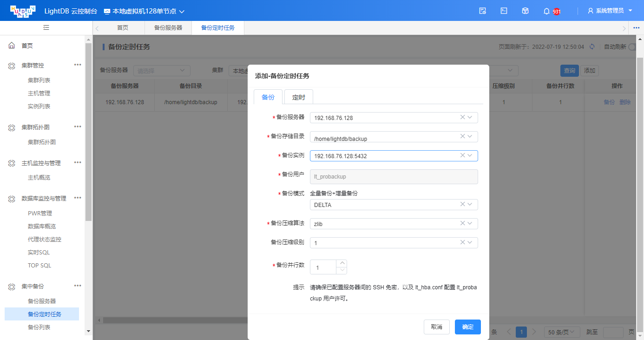Expand the 备份实例 dropdown
The image size is (644, 340).
(x=470, y=155)
